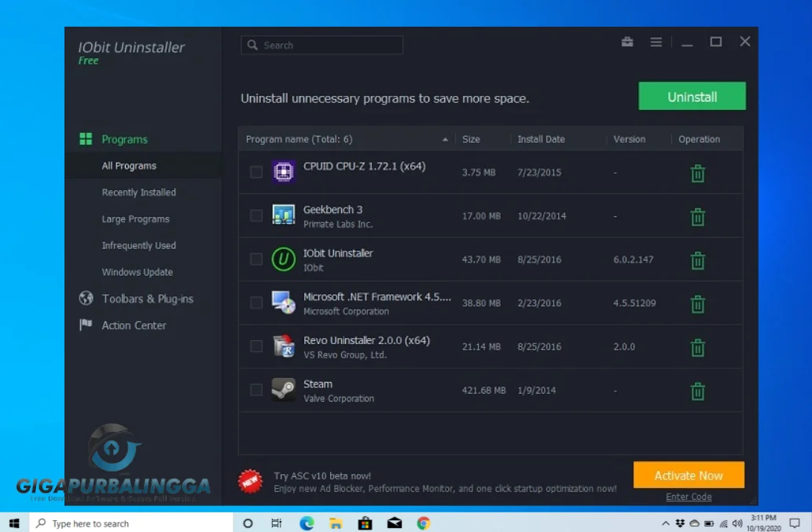Launch Microsoft Edge from the taskbar
The height and width of the screenshot is (532, 812).
(307, 523)
